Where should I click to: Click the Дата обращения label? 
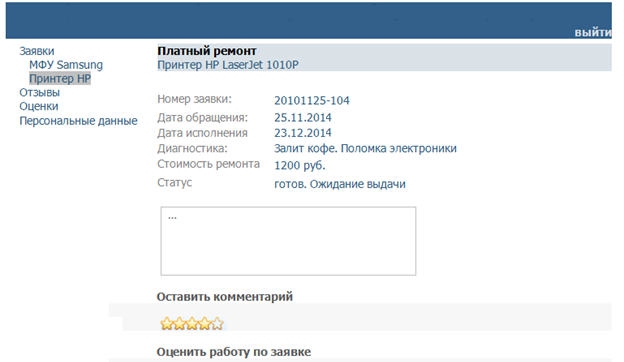[x=202, y=117]
